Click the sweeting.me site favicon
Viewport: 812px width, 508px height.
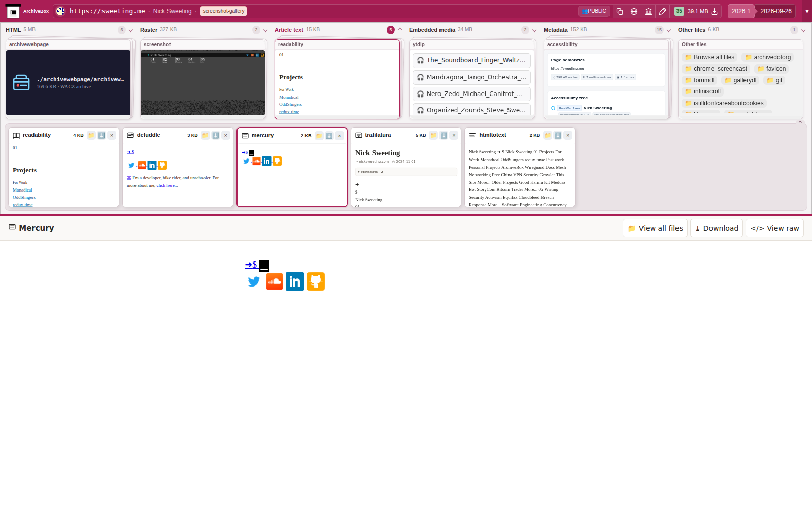tap(60, 11)
